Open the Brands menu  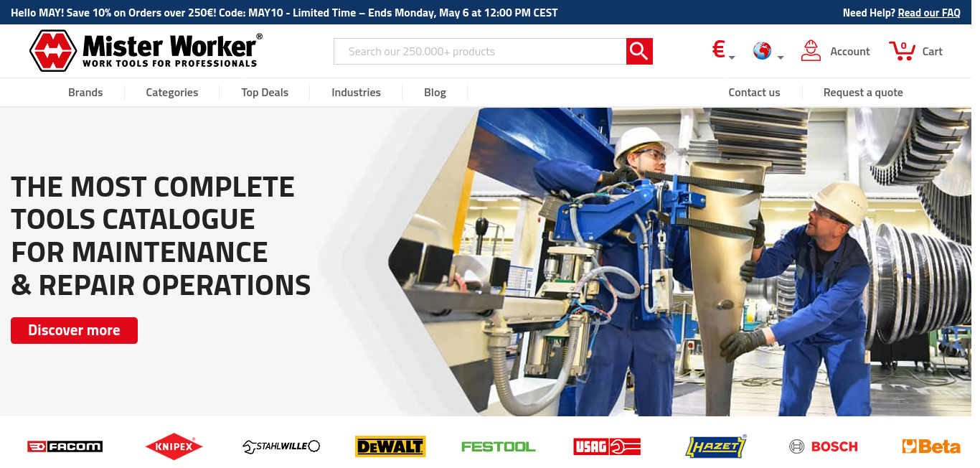point(85,93)
